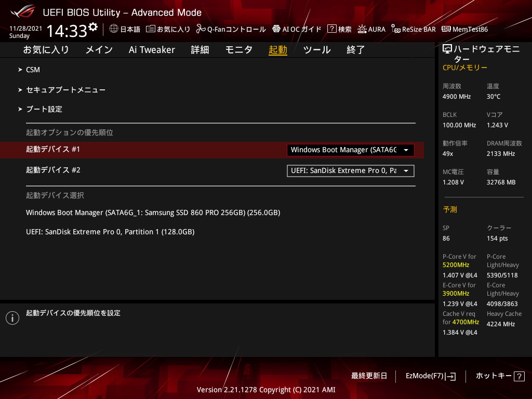
Task: Open the AURA lighting icon
Action: coord(362,29)
